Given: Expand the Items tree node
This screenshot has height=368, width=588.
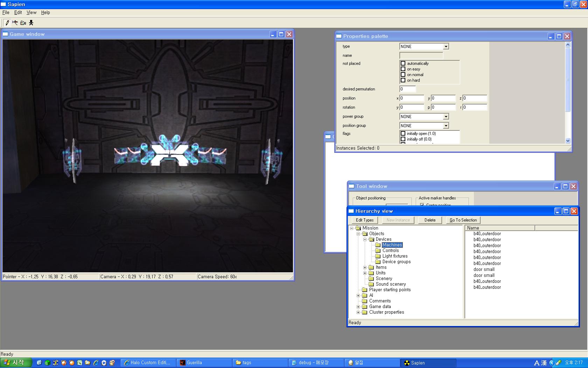Looking at the screenshot, I should [365, 267].
